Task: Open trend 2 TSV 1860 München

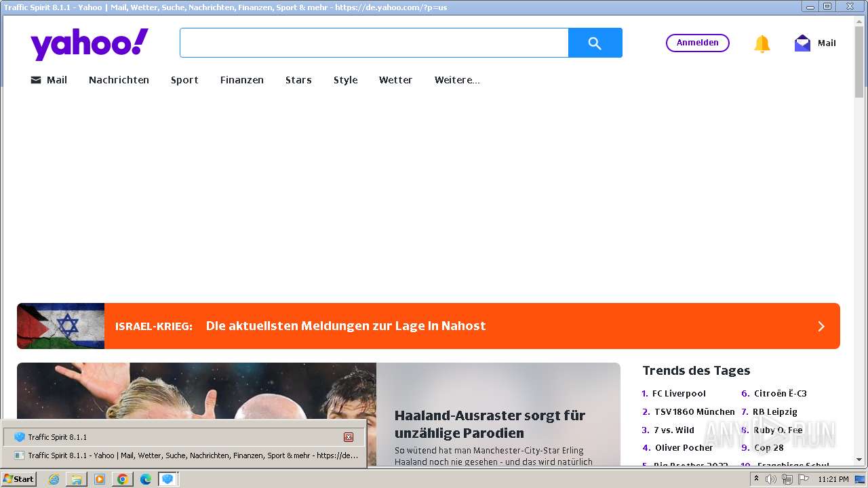Action: click(x=694, y=411)
